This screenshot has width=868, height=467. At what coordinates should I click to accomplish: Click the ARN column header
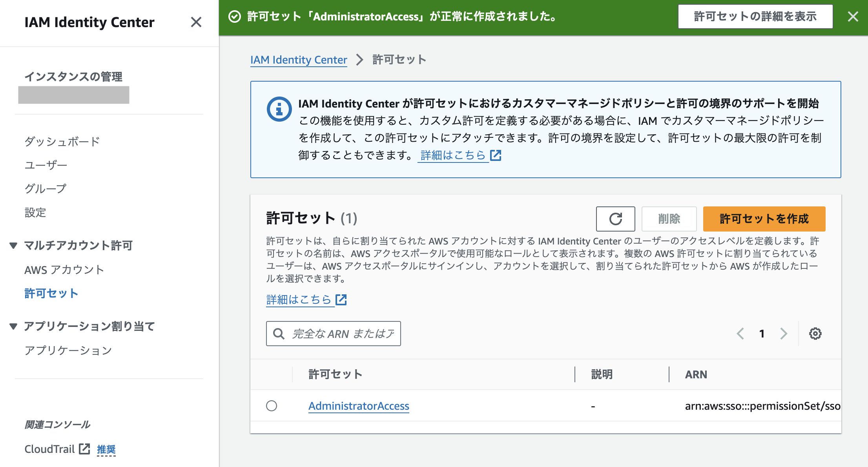pyautogui.click(x=696, y=374)
